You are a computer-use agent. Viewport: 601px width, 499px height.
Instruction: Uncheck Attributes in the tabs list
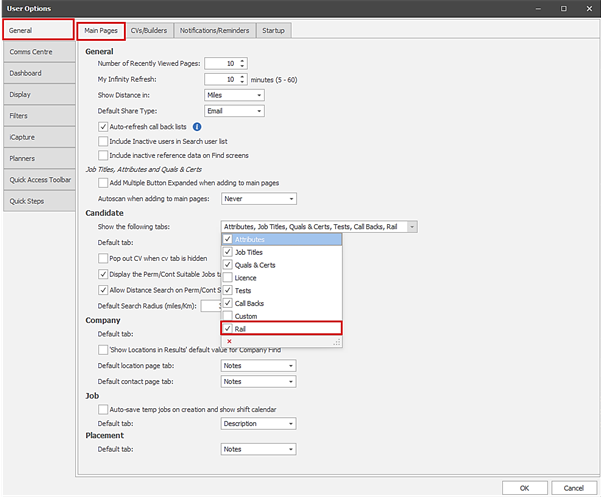(x=228, y=239)
